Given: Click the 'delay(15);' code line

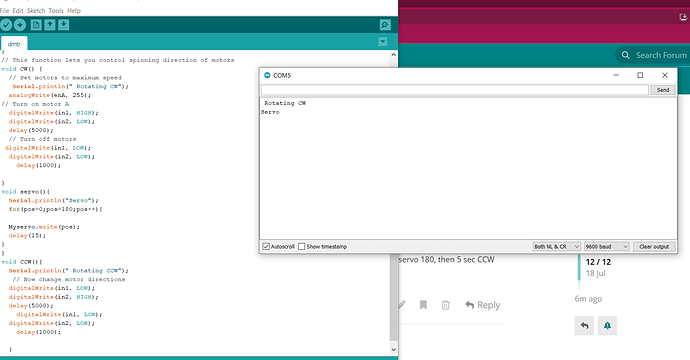Looking at the screenshot, I should (27, 236).
